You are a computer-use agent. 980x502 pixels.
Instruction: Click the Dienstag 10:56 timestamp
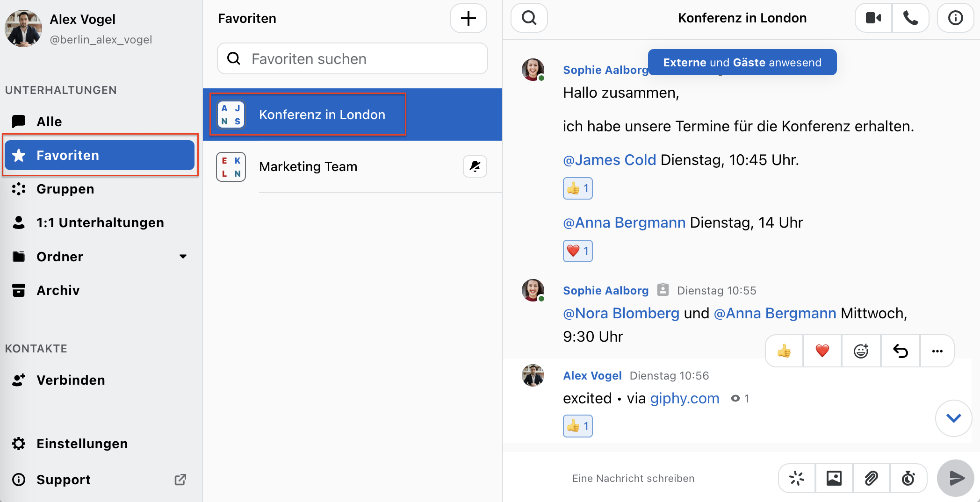click(669, 375)
